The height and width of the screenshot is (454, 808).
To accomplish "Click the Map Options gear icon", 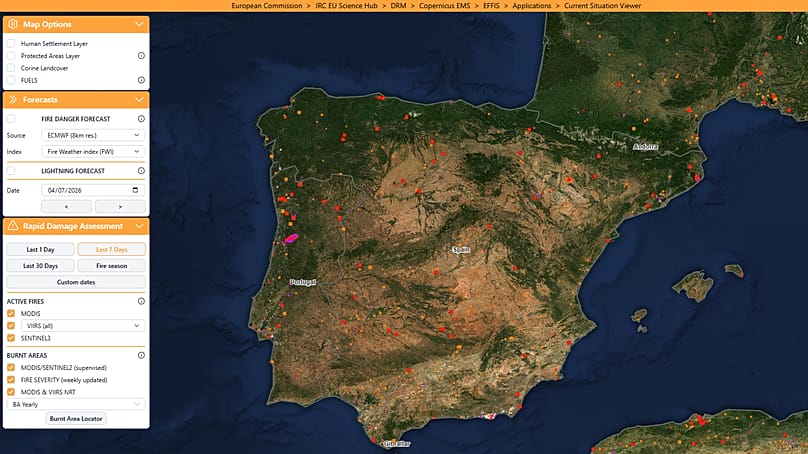I will coord(13,24).
